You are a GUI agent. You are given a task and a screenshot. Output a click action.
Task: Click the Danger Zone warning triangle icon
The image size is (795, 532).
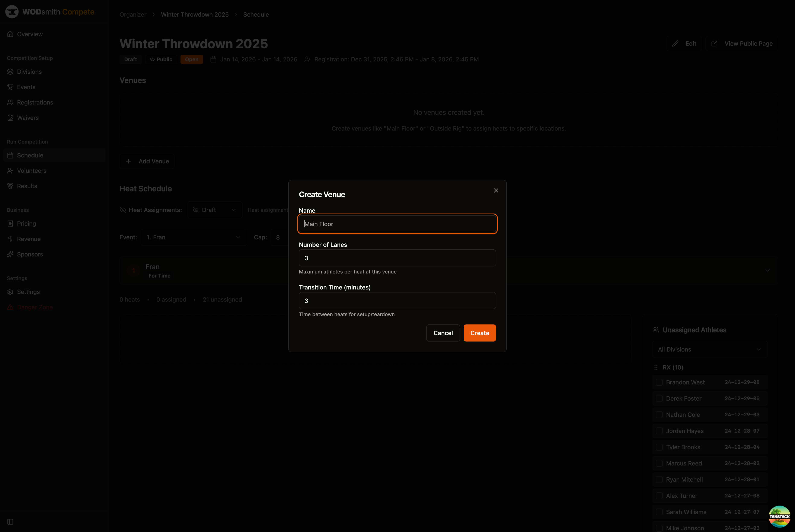[10, 307]
